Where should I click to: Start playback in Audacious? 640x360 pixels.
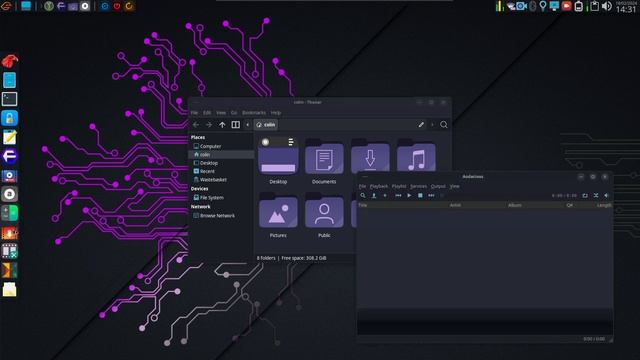(409, 196)
